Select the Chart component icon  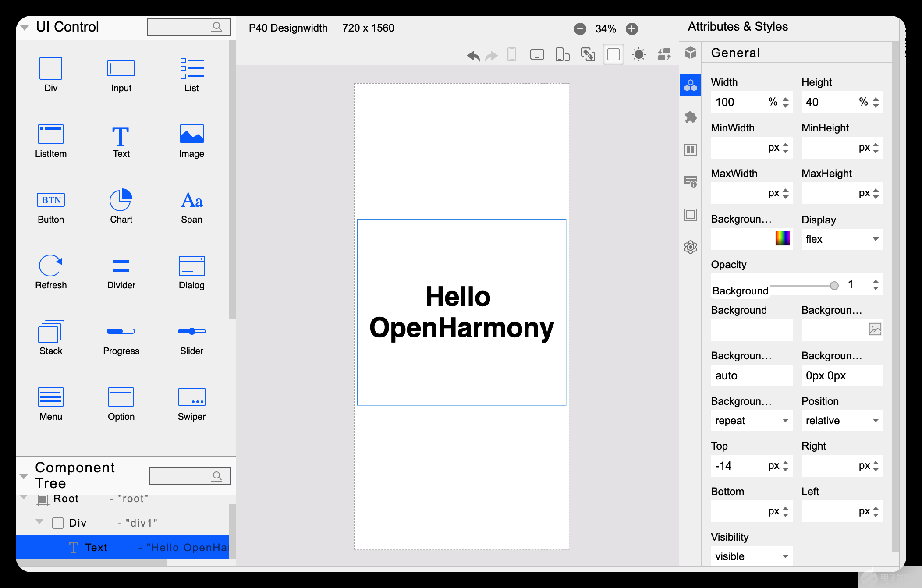[121, 200]
